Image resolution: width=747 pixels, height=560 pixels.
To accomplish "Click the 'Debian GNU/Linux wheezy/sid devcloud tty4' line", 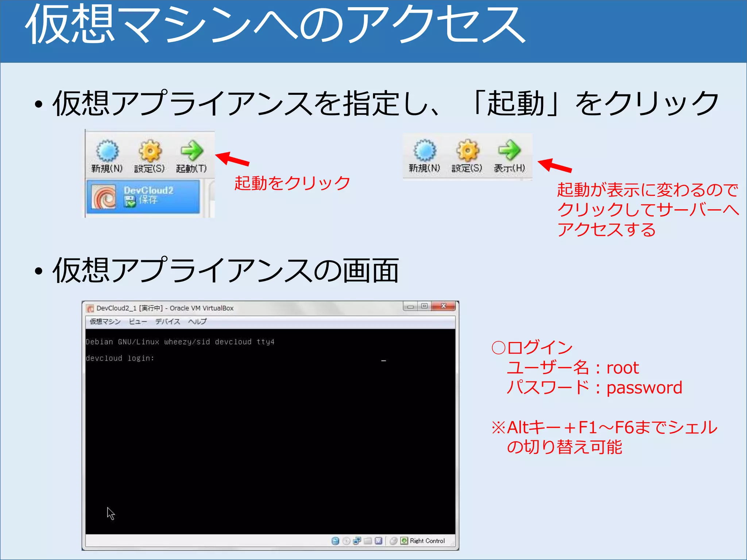I will pyautogui.click(x=180, y=342).
